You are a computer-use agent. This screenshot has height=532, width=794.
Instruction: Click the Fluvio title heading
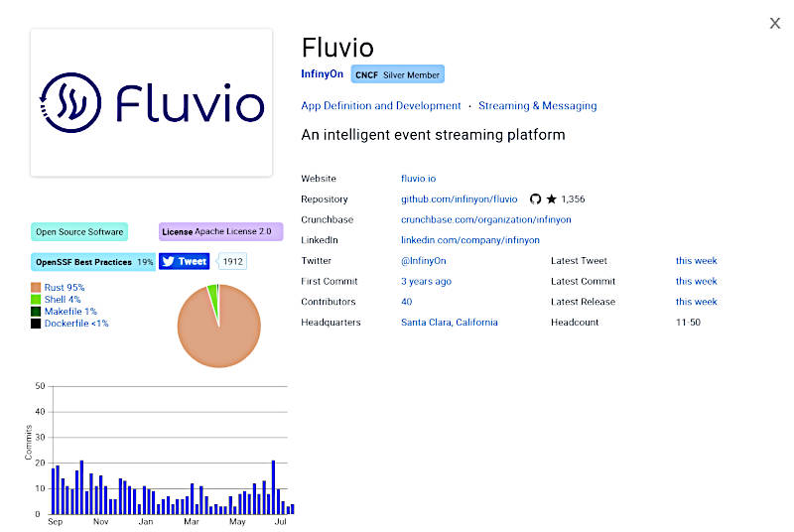coord(337,48)
